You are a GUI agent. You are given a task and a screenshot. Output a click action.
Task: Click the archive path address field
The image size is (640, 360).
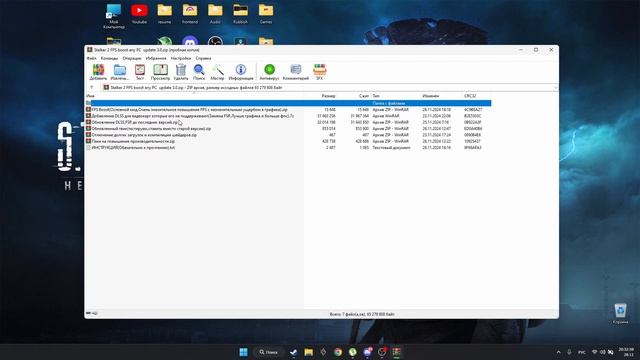[x=329, y=87]
